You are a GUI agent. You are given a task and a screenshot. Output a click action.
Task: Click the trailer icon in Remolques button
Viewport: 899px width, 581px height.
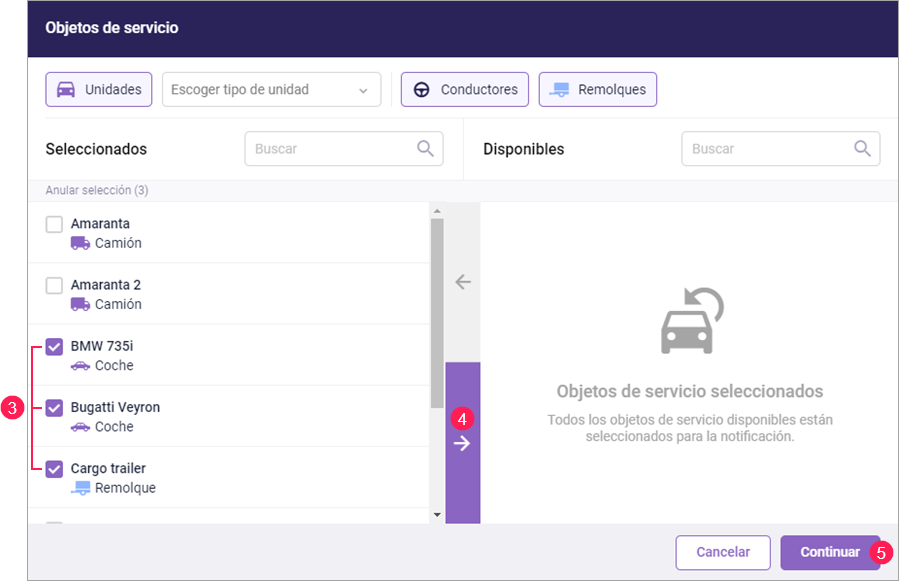point(560,90)
